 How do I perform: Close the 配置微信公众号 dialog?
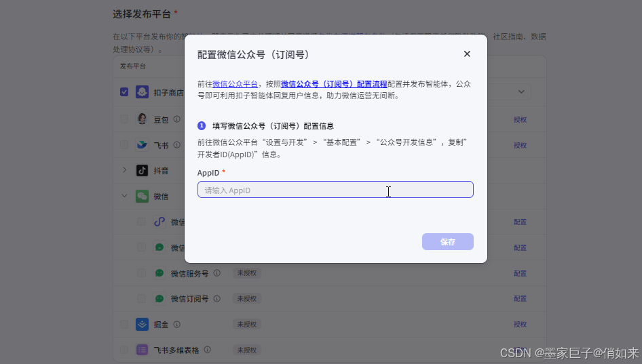pyautogui.click(x=467, y=54)
